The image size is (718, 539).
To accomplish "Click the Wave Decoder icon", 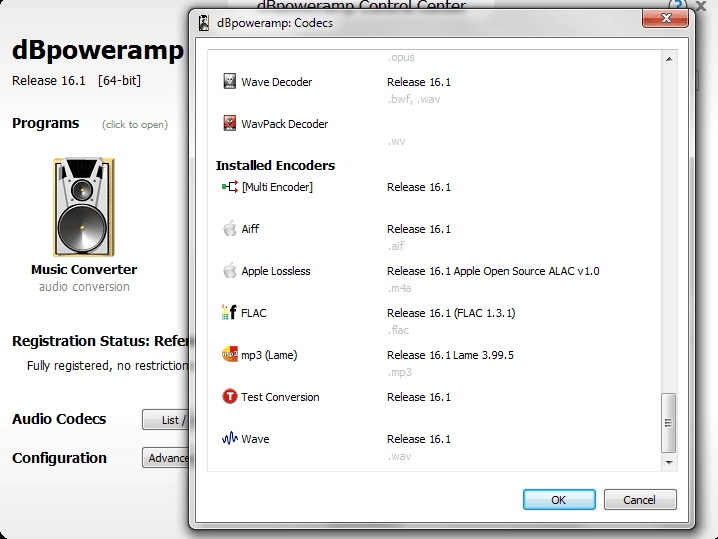I will (x=229, y=81).
